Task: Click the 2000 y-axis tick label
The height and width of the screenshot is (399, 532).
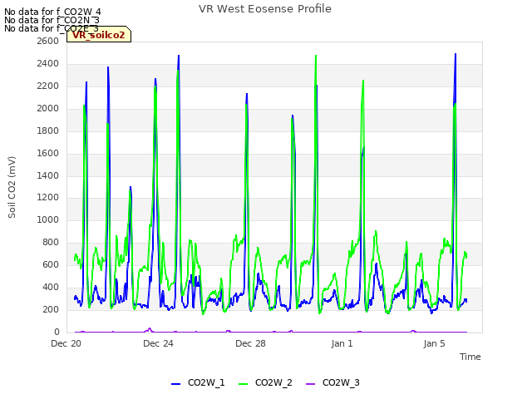Action: 48,108
